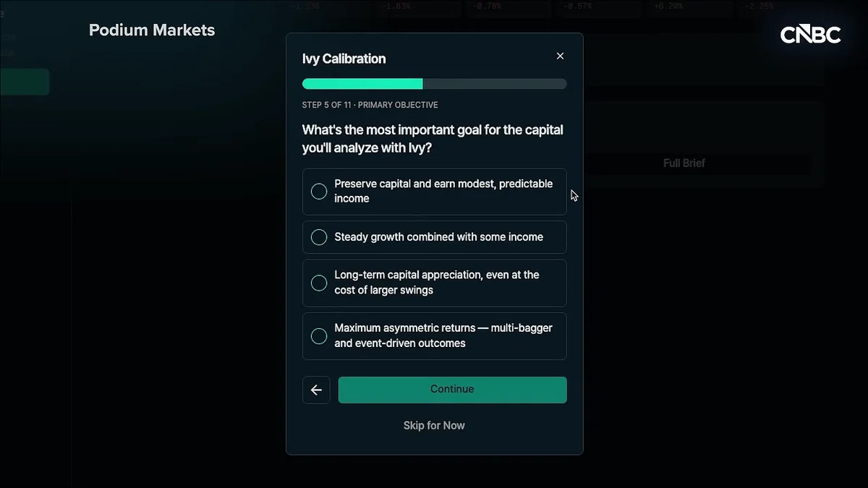The image size is (868, 488).
Task: Click the Step 5 of 11 label
Action: pyautogui.click(x=327, y=105)
